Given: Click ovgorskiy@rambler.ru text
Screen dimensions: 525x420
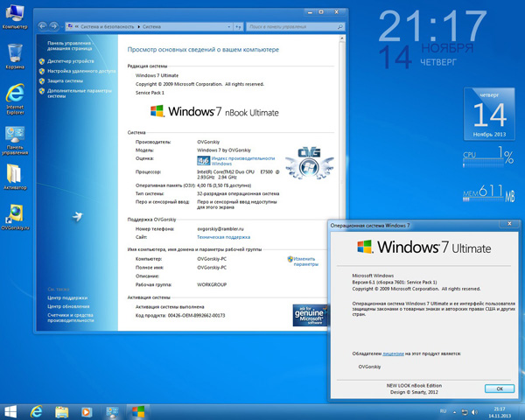Looking at the screenshot, I should coord(220,229).
